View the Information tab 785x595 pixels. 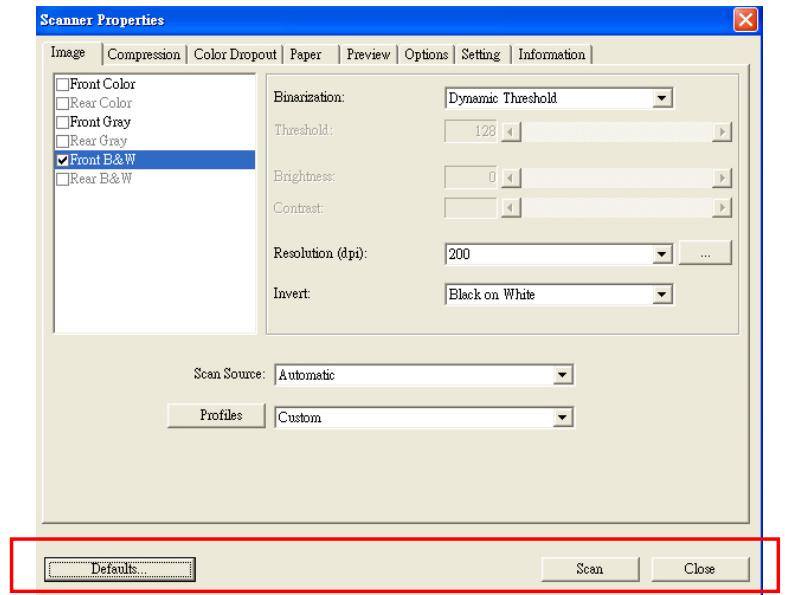[x=552, y=54]
